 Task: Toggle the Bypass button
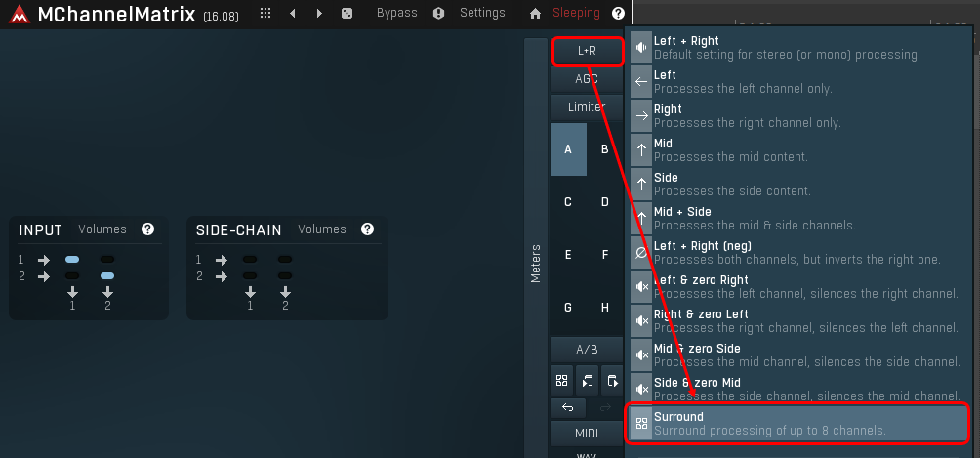397,13
